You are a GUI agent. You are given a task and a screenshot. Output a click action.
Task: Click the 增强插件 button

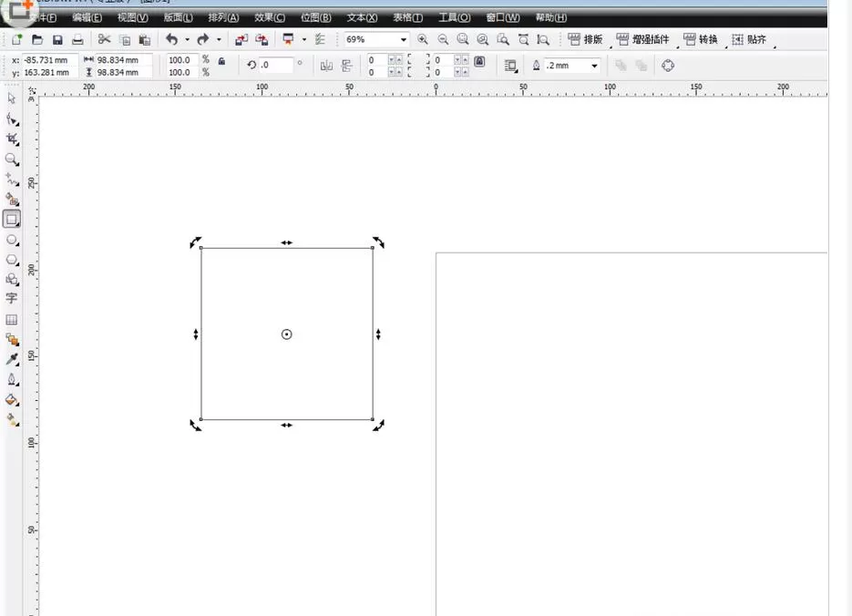point(642,39)
